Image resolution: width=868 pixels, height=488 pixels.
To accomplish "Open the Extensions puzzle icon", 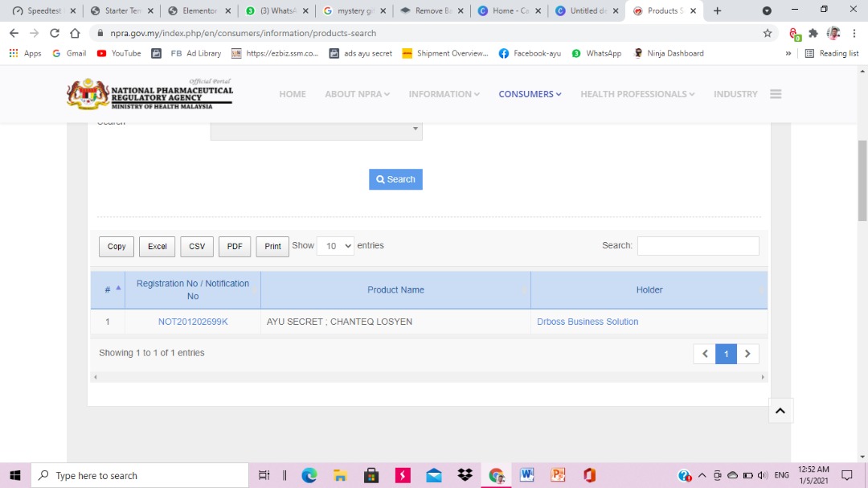I will pos(813,33).
